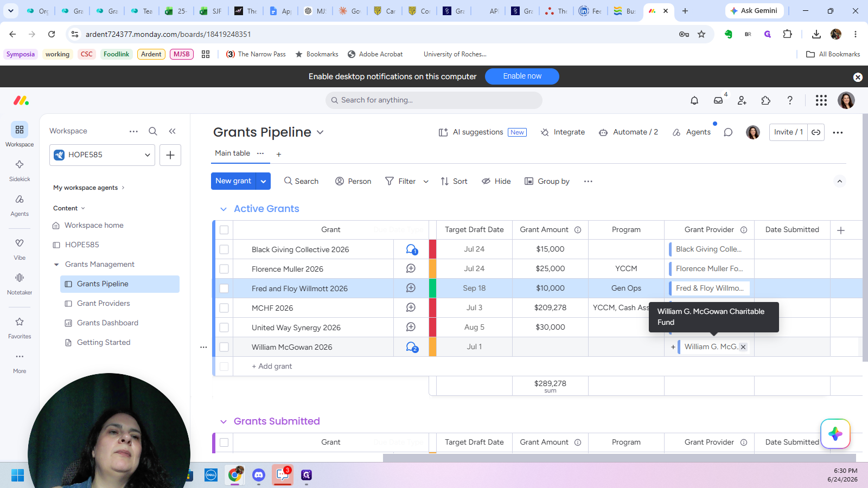
Task: Open Grant Providers board in sidebar
Action: click(103, 304)
